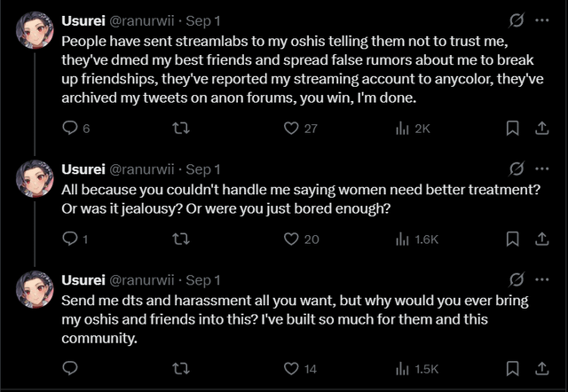Reply to the first tweet about streamlabs
Image resolution: width=568 pixels, height=392 pixels.
pos(72,129)
